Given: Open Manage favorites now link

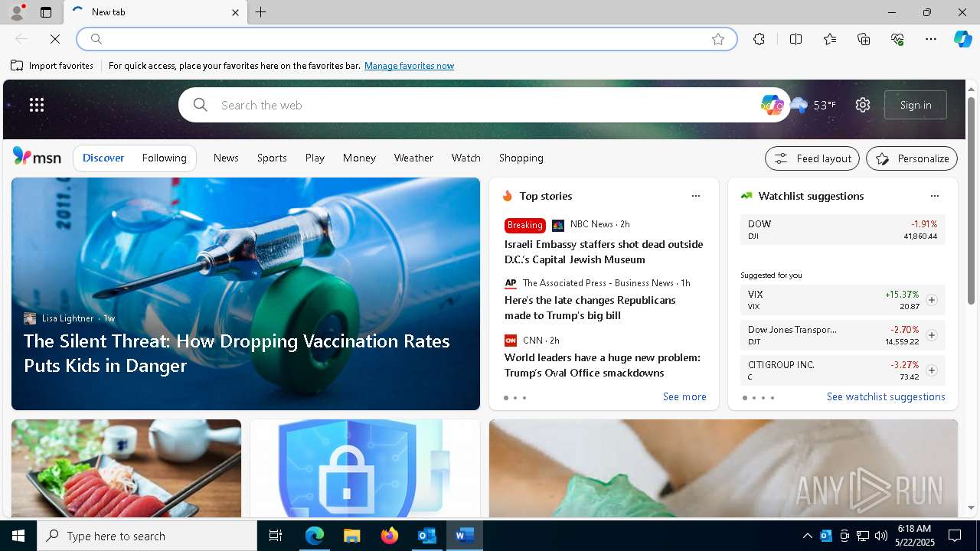Looking at the screenshot, I should (409, 66).
